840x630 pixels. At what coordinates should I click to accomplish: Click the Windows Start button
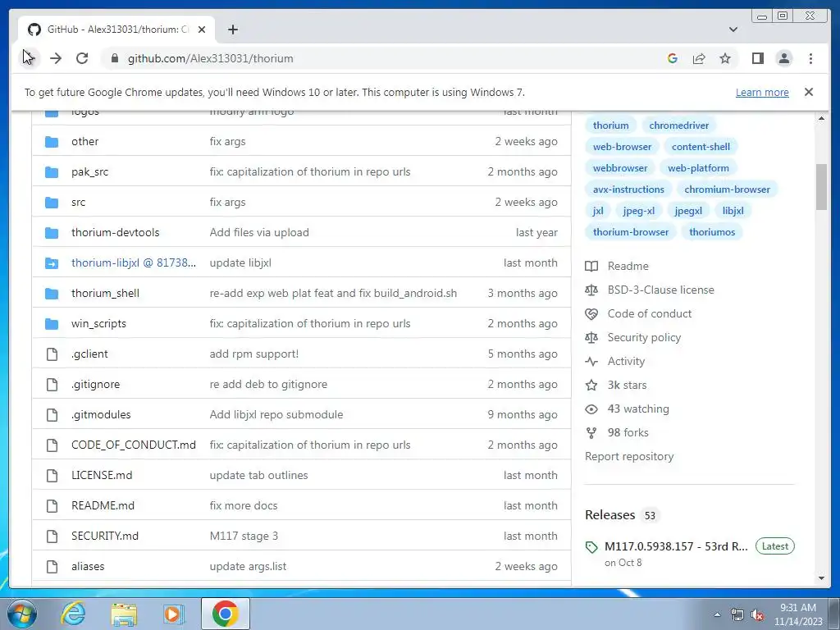coord(22,614)
